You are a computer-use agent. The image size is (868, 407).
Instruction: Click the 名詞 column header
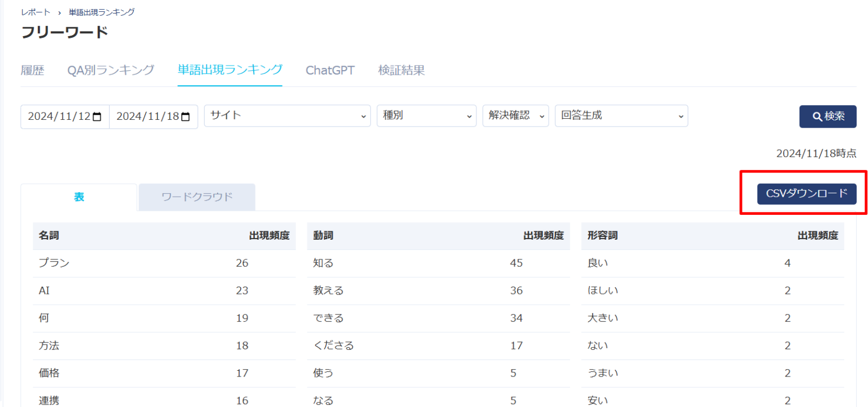(49, 236)
